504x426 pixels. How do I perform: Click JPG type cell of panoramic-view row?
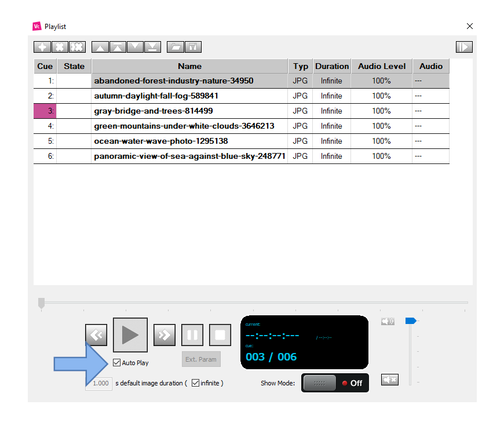tap(300, 156)
